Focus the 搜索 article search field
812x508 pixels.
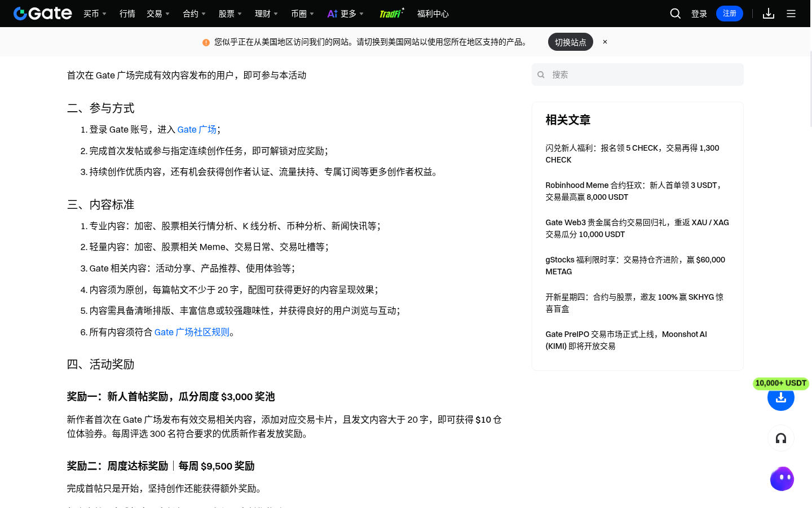coord(638,75)
